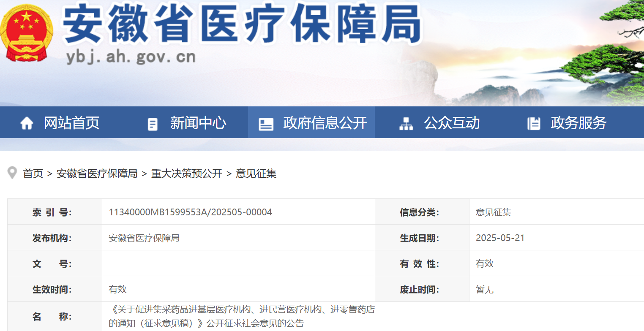Click the clipboard icon beside 政务服务
Image resolution: width=644 pixels, height=331 pixels.
[534, 123]
